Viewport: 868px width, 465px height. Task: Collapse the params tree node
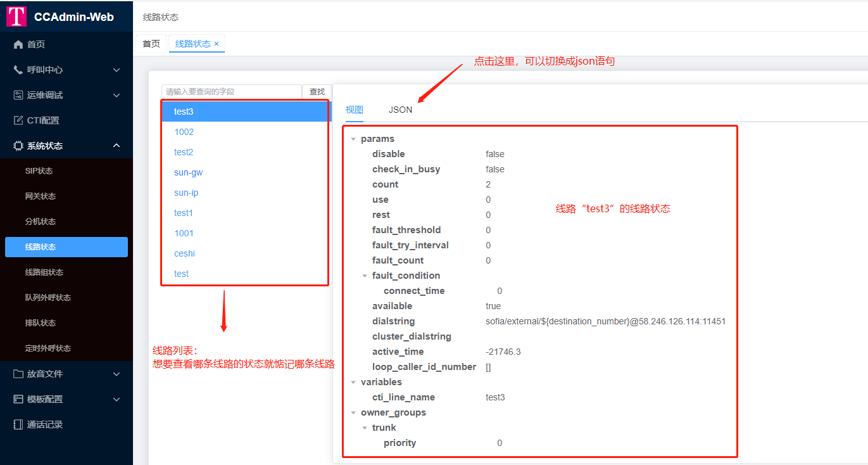[x=353, y=139]
